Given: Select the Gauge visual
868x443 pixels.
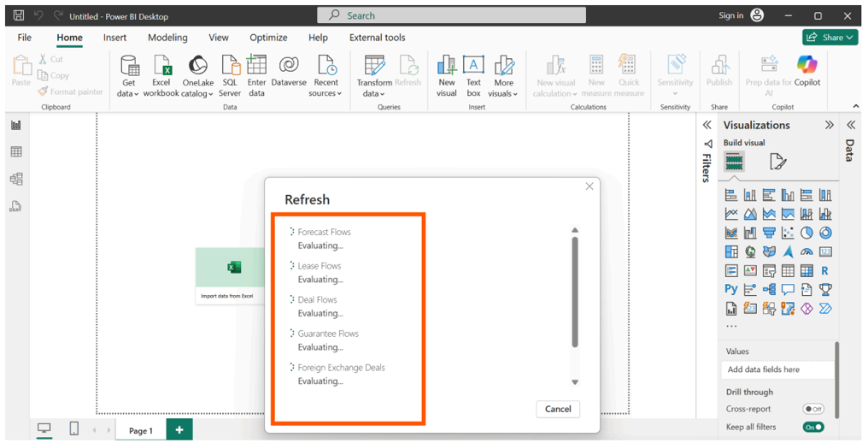Looking at the screenshot, I should click(x=806, y=251).
